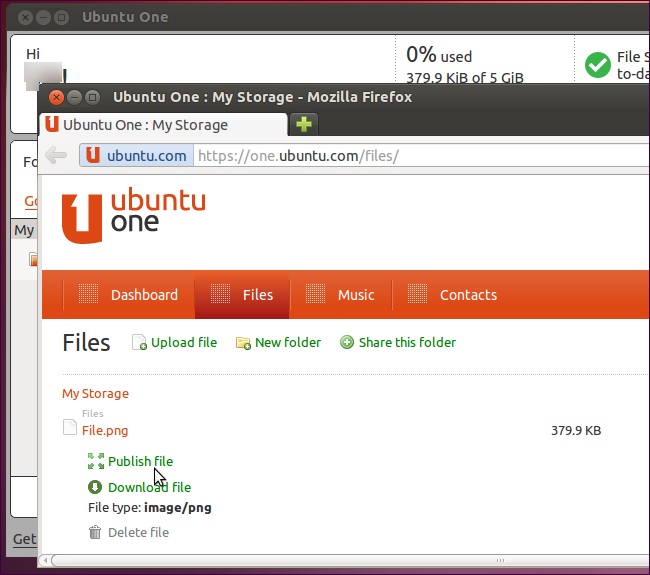Click the Delete file link
650x575 pixels.
[138, 532]
